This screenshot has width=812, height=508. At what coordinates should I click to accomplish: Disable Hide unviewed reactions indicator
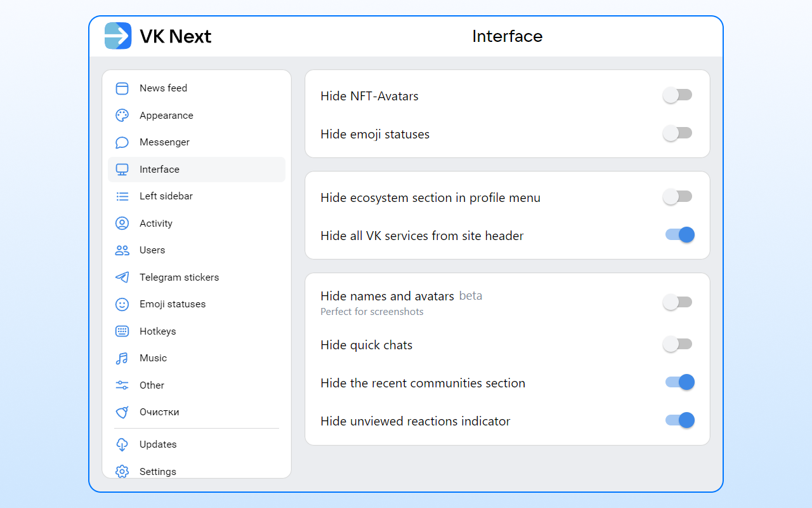tap(679, 420)
